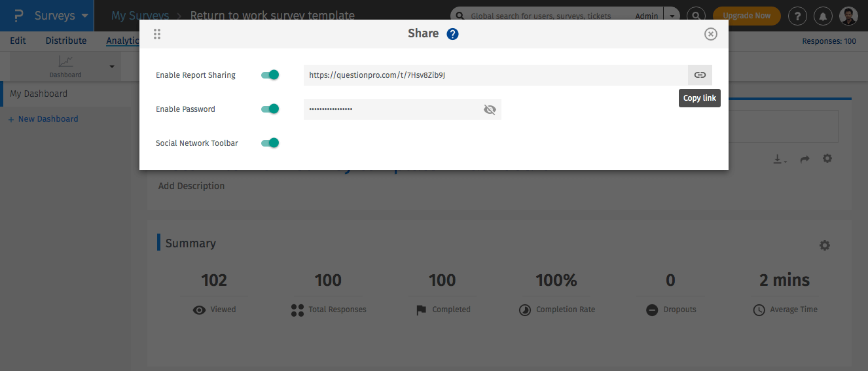Go to My Surveys breadcrumb
This screenshot has width=868, height=371.
tap(140, 16)
